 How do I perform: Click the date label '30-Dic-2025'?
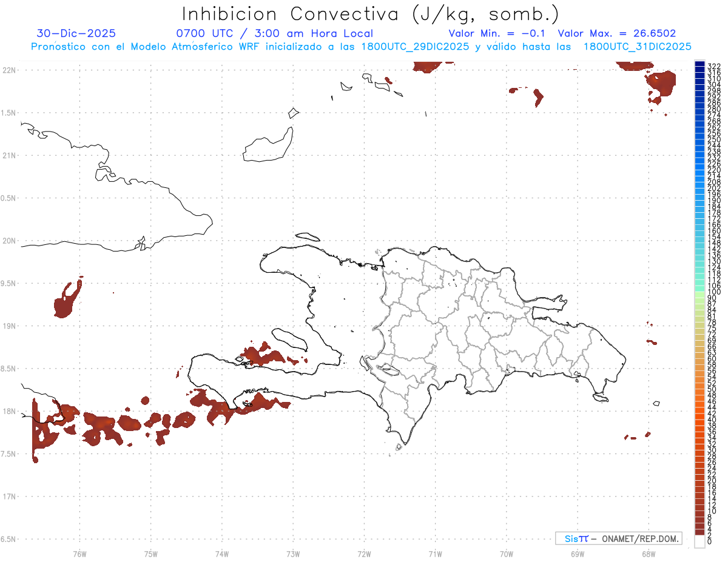click(x=76, y=33)
